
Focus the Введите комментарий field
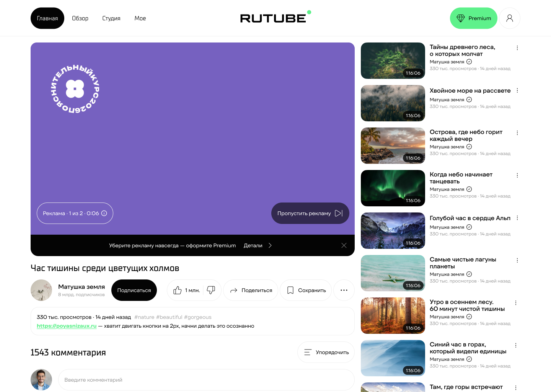click(207, 380)
